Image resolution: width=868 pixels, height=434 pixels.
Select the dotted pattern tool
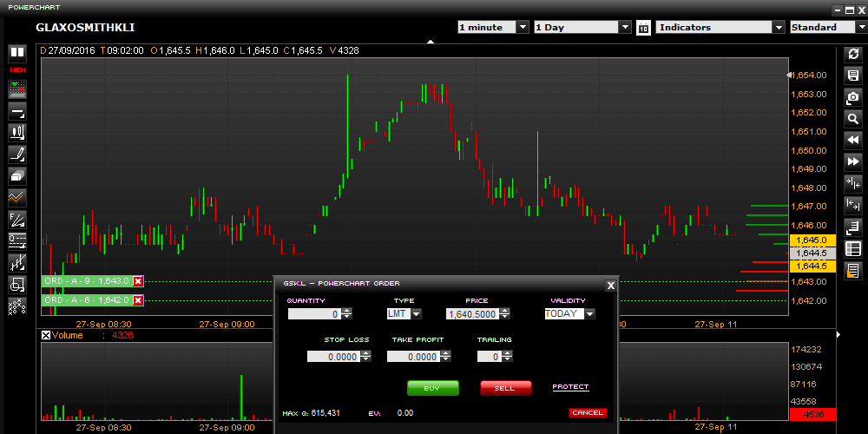17,306
